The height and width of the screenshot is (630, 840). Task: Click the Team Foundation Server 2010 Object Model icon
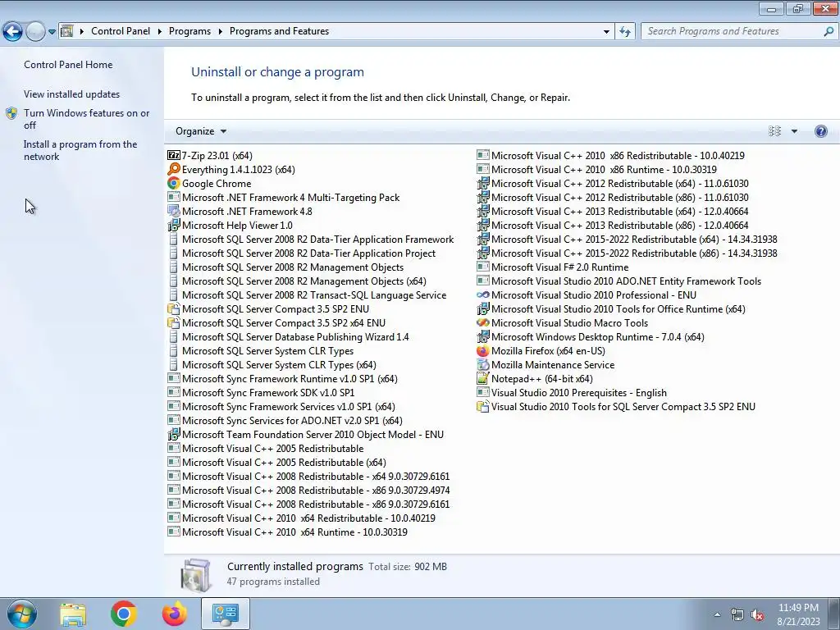[174, 435]
